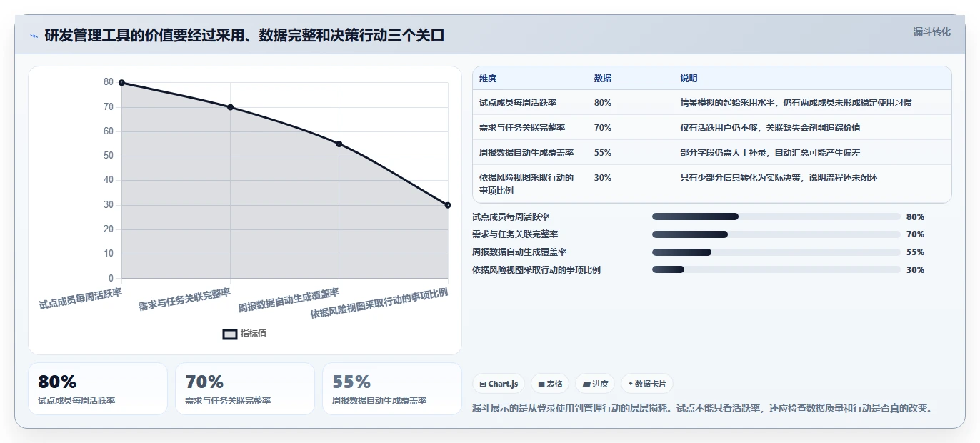The image size is (980, 443).
Task: Click table cell 需求与任务关联完整率
Action: tap(522, 128)
